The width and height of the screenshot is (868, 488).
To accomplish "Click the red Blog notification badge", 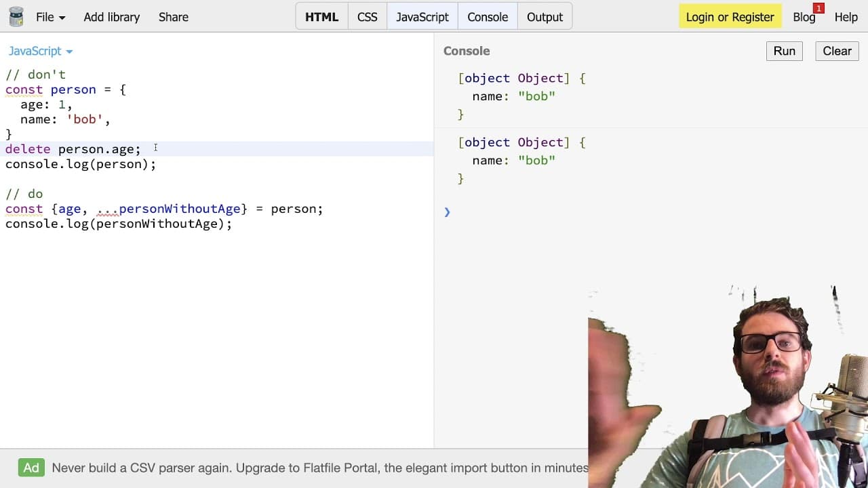I will pos(818,8).
